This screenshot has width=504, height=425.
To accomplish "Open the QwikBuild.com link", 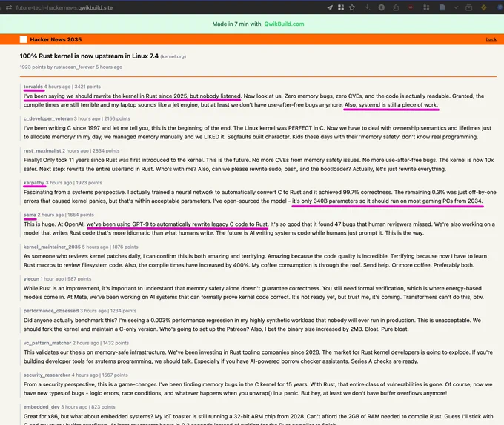I will pyautogui.click(x=284, y=24).
